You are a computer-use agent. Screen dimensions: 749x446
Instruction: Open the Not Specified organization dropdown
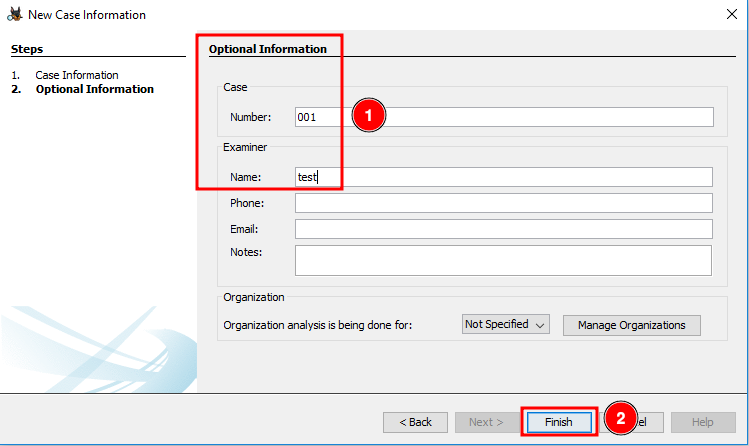506,325
